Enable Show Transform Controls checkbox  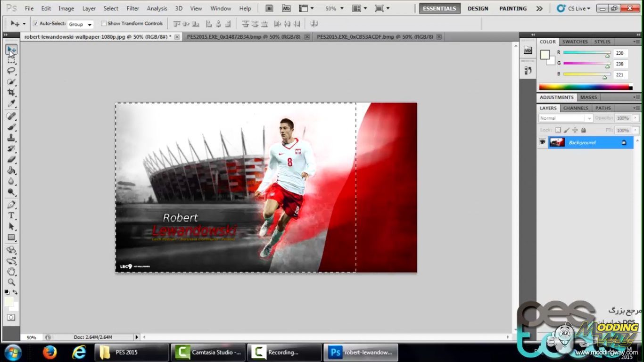tap(104, 24)
